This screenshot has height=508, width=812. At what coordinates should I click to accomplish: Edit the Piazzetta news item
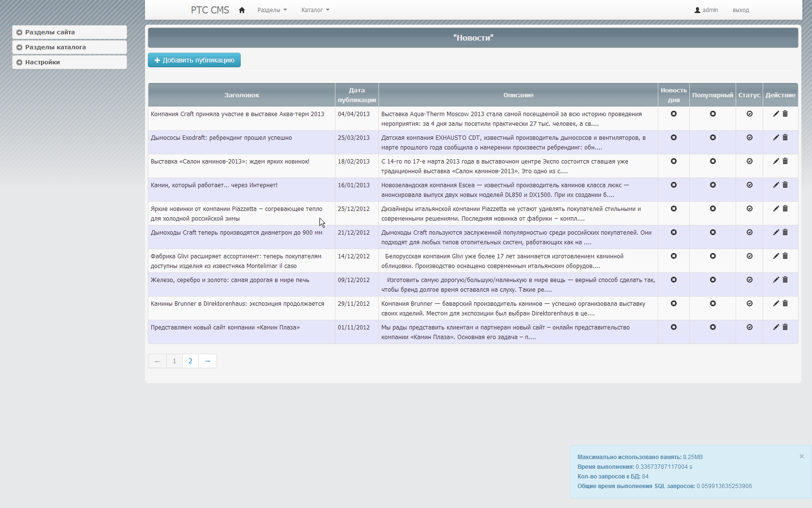point(776,209)
